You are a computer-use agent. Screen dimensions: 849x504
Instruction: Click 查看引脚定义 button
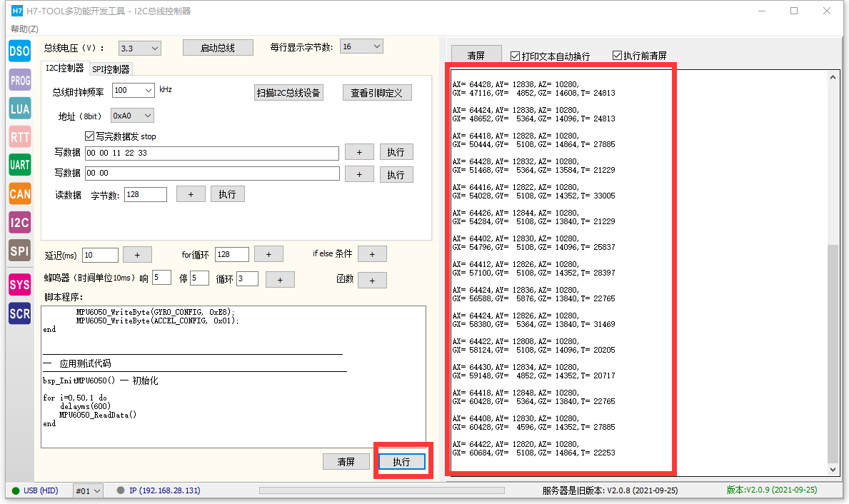point(377,93)
